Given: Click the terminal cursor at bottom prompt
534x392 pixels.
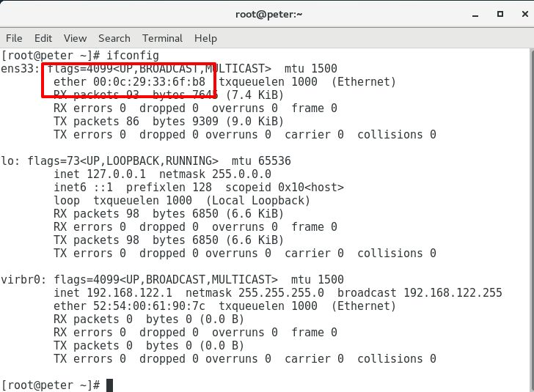Looking at the screenshot, I should pyautogui.click(x=109, y=385).
